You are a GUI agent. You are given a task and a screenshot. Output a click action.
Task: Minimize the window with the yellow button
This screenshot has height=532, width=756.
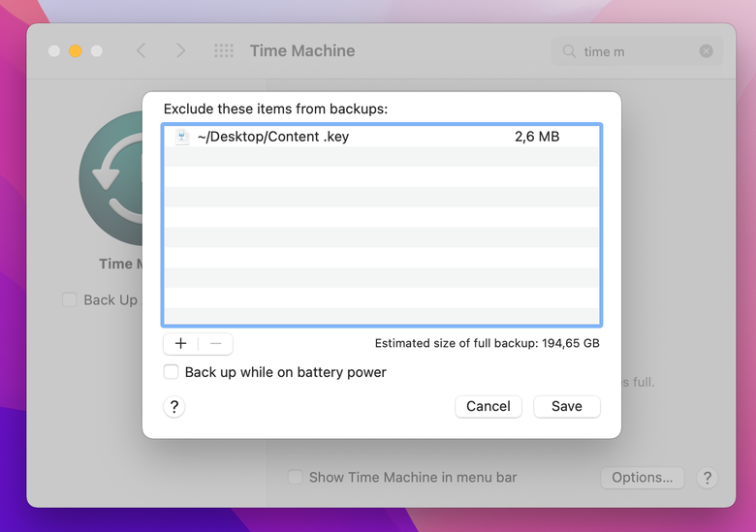coord(76,50)
